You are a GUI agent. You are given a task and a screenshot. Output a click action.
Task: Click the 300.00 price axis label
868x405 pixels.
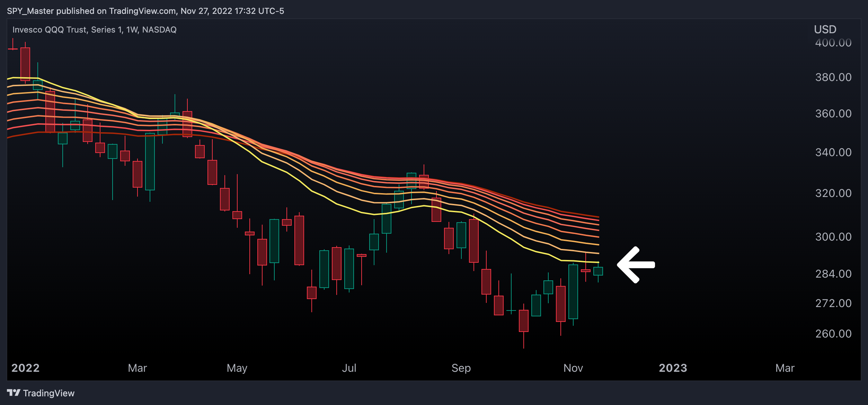coord(833,237)
